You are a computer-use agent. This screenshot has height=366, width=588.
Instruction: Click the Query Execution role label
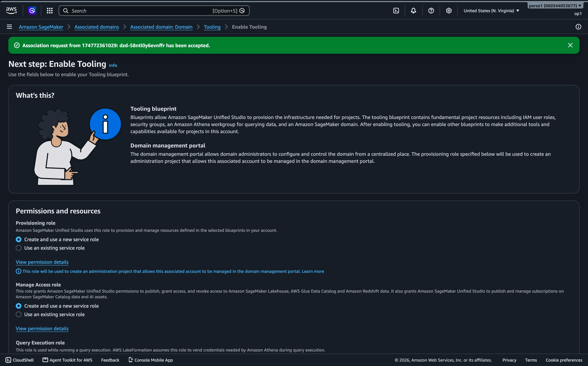coord(40,342)
